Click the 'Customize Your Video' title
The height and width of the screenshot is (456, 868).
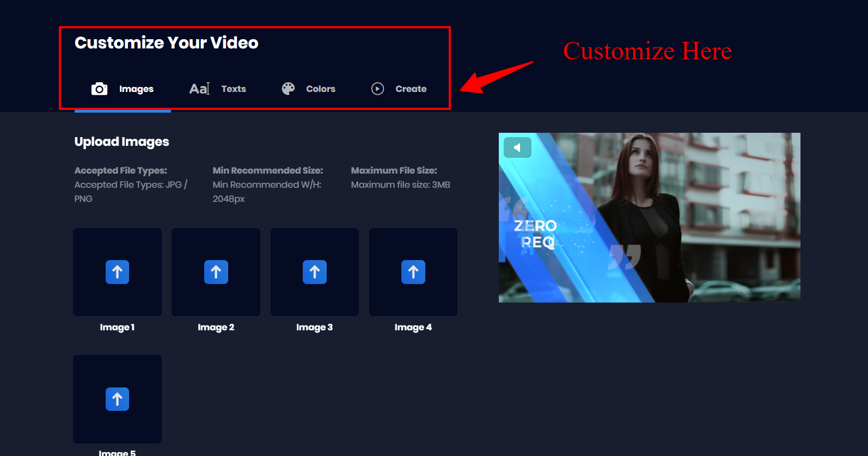(x=167, y=42)
